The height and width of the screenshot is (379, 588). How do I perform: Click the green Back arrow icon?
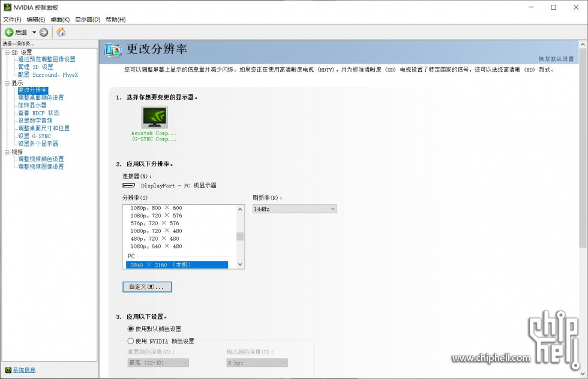9,32
